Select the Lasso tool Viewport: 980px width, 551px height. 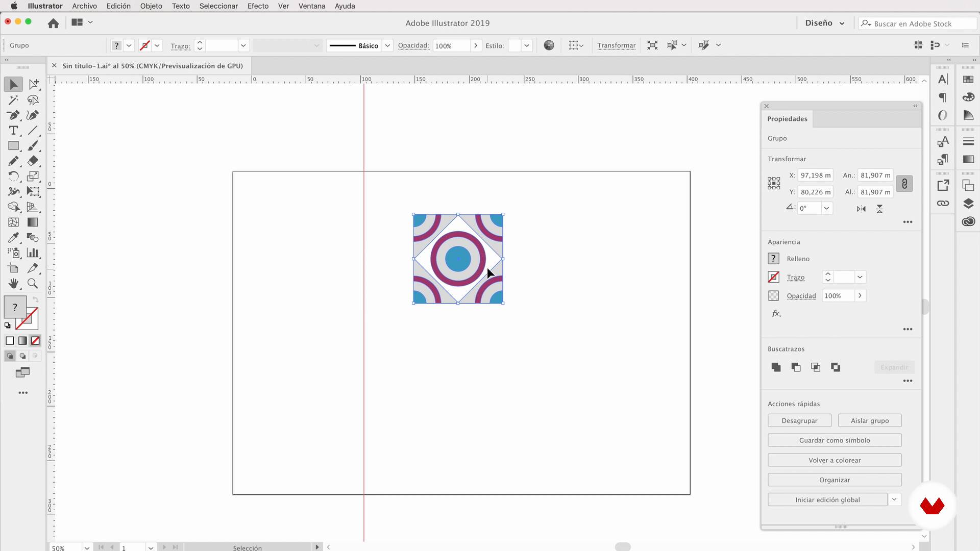click(x=33, y=100)
